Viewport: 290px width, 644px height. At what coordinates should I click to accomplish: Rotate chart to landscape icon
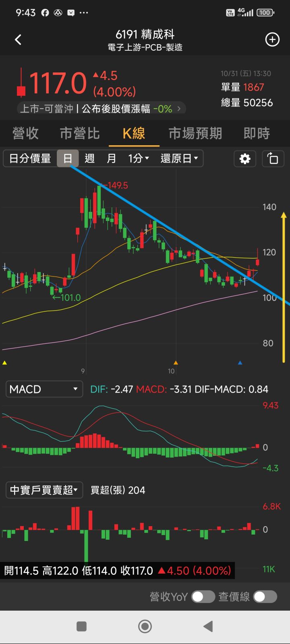click(x=273, y=158)
